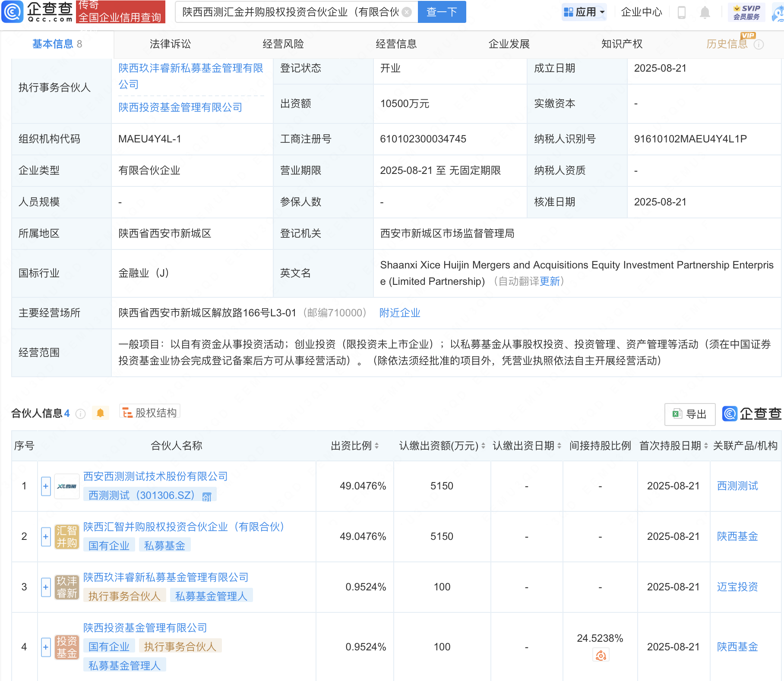Expand the 陕西玖沣睿新 partner row
The height and width of the screenshot is (681, 784).
[x=46, y=587]
